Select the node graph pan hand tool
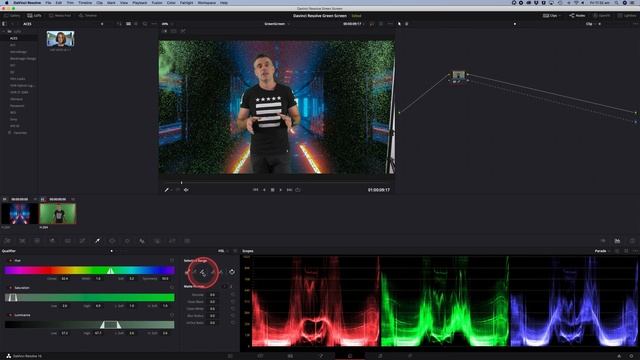Screen dimensions: 640x360 406,24
